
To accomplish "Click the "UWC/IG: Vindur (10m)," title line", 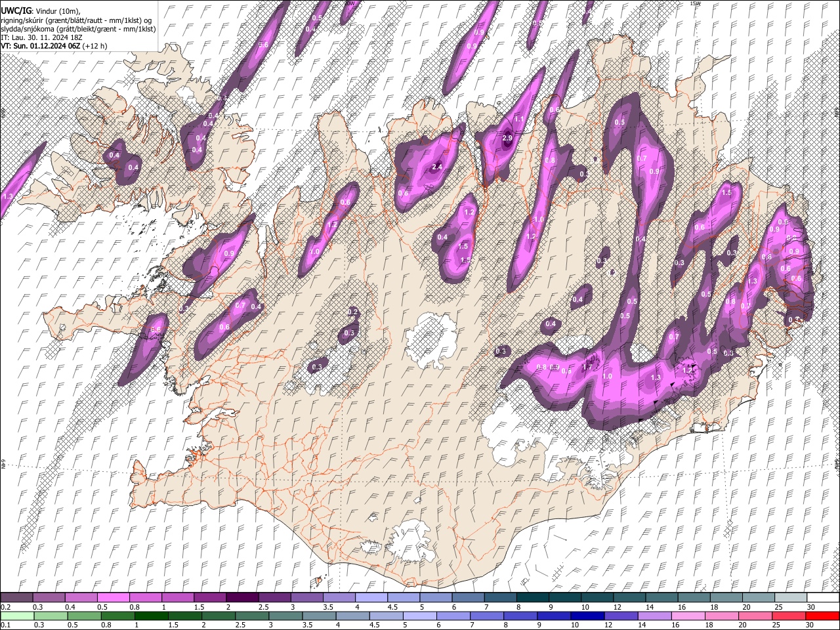I will pyautogui.click(x=41, y=11).
